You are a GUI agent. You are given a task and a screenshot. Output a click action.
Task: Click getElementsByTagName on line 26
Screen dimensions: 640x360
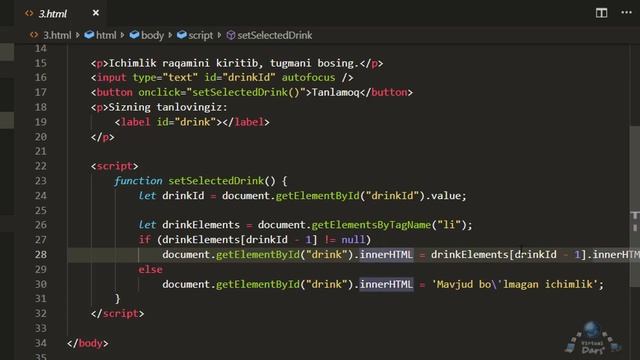tap(371, 225)
